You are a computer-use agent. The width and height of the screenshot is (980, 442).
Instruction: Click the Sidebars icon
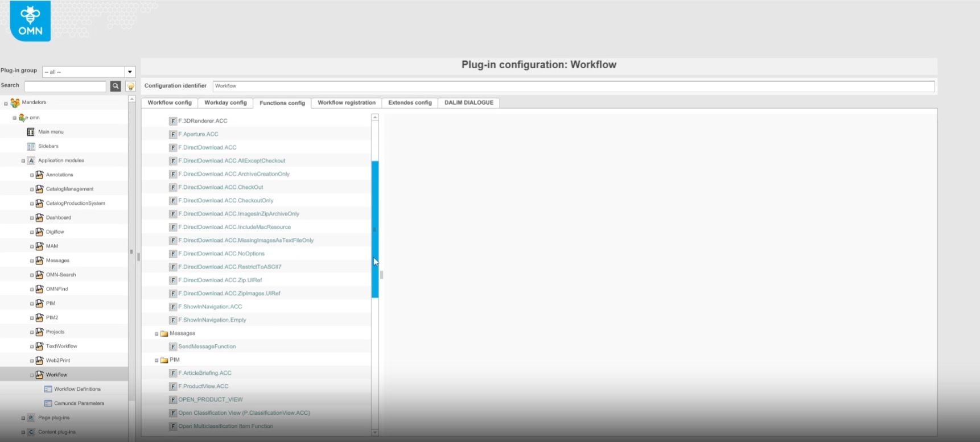coord(31,146)
